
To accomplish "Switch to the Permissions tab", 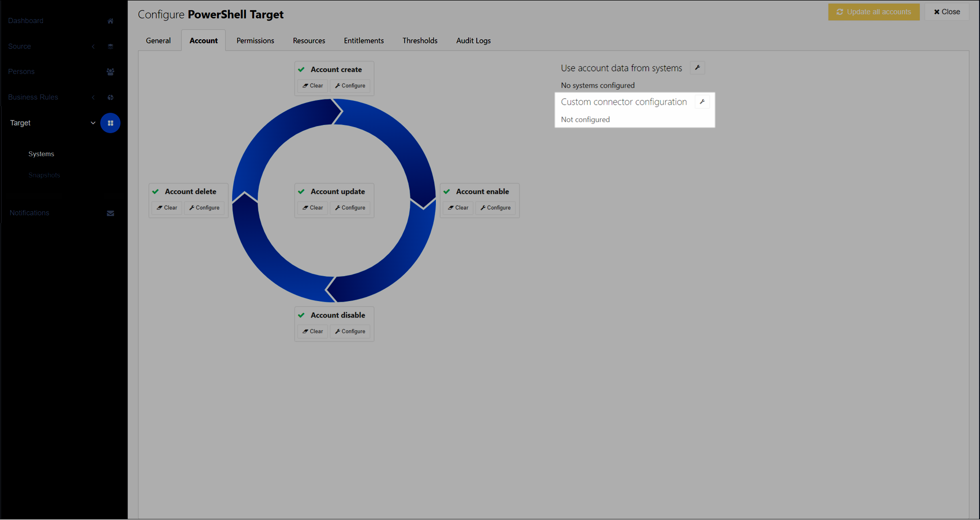I will click(255, 40).
